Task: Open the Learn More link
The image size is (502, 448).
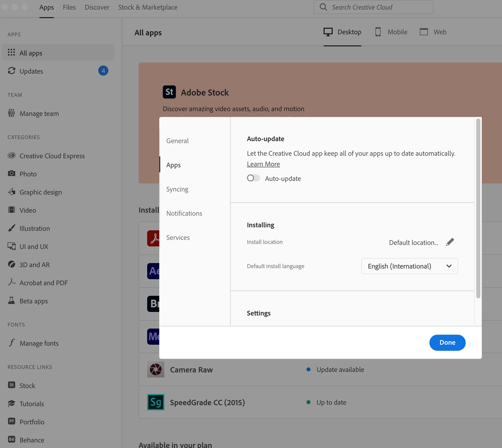Action: pos(263,164)
